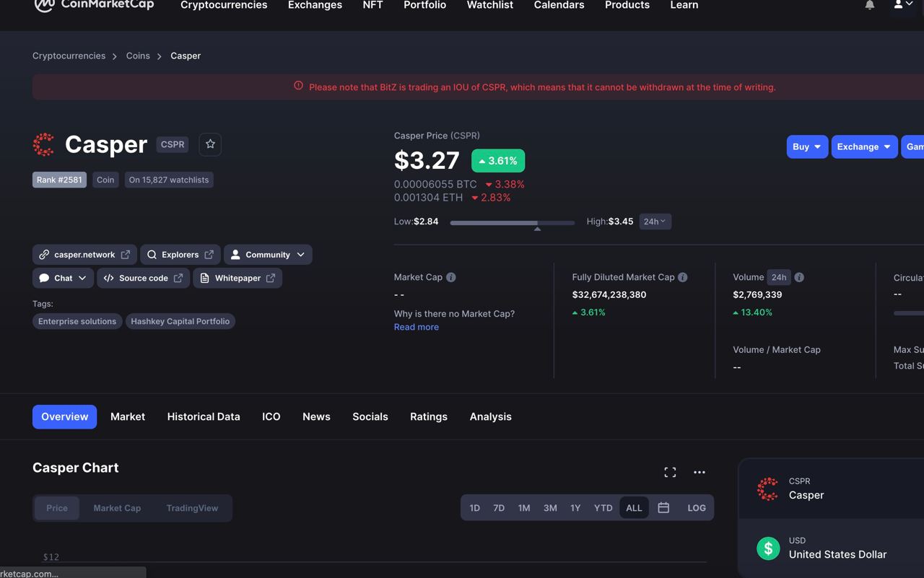Set chart range to 1Y
The height and width of the screenshot is (578, 924).
coord(575,508)
